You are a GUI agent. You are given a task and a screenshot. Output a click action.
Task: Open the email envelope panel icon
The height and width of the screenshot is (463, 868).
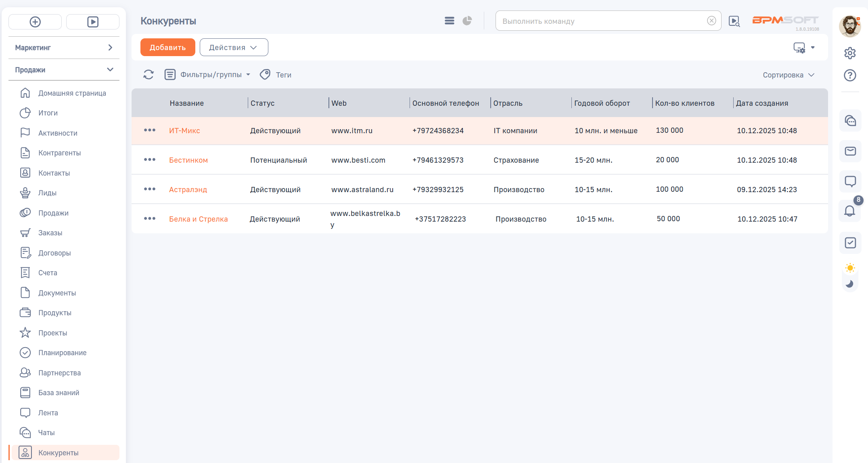point(850,151)
